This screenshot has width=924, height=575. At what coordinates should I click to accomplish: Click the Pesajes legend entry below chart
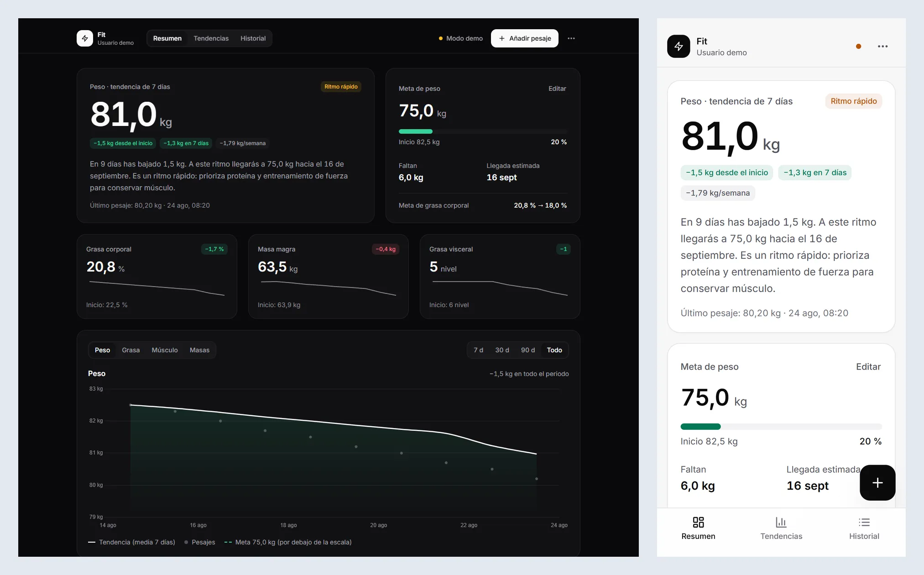(x=199, y=542)
